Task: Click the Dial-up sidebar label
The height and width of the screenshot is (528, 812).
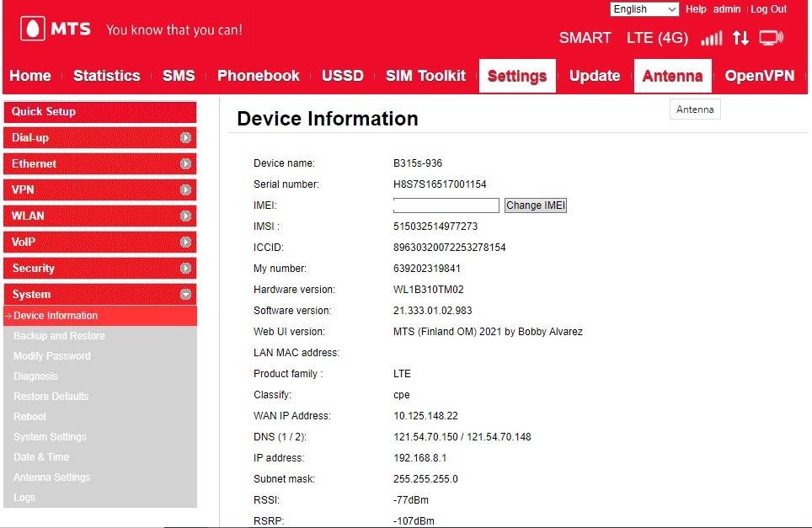Action: click(x=30, y=138)
